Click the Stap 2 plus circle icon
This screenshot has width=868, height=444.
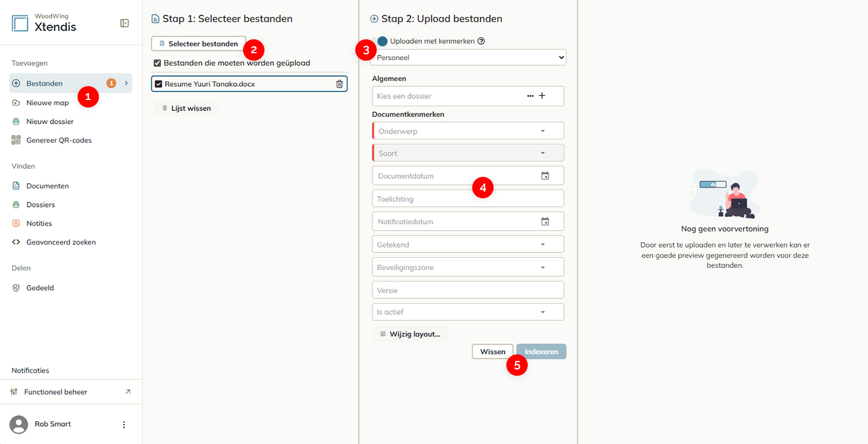(374, 19)
